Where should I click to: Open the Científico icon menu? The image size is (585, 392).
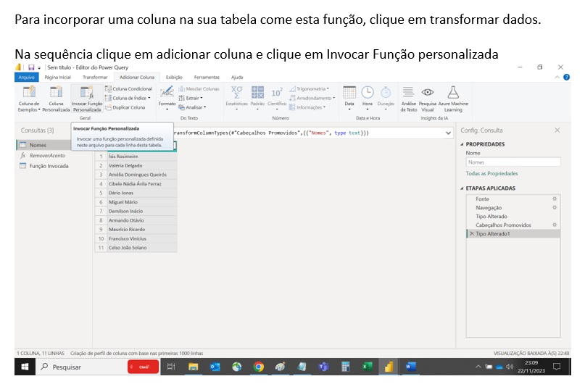coord(277,98)
